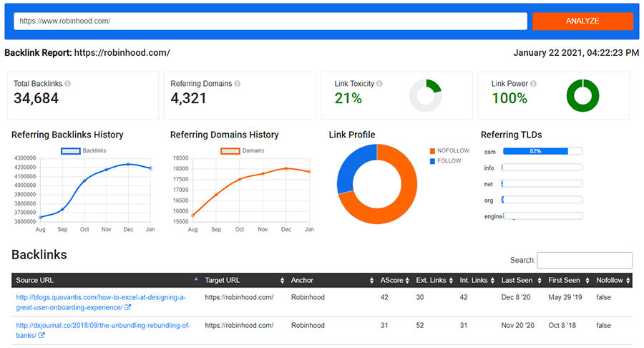Click target URL in the quovantis row
Image resolution: width=644 pixels, height=348 pixels.
(239, 297)
